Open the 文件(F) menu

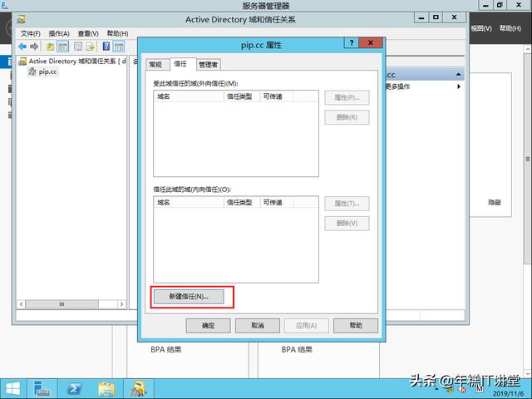tap(30, 33)
